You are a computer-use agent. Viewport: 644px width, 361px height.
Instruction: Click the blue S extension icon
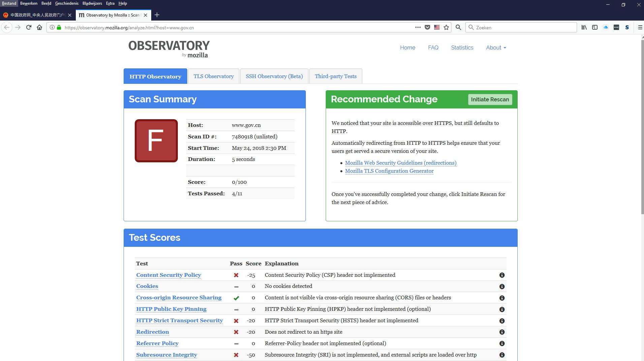coord(627,28)
